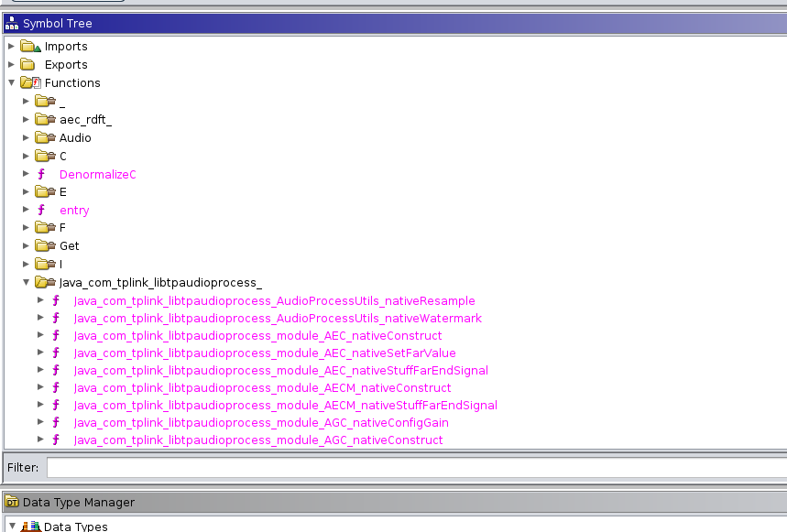Image resolution: width=787 pixels, height=532 pixels.
Task: Click the Get folder icon
Action: tap(45, 245)
